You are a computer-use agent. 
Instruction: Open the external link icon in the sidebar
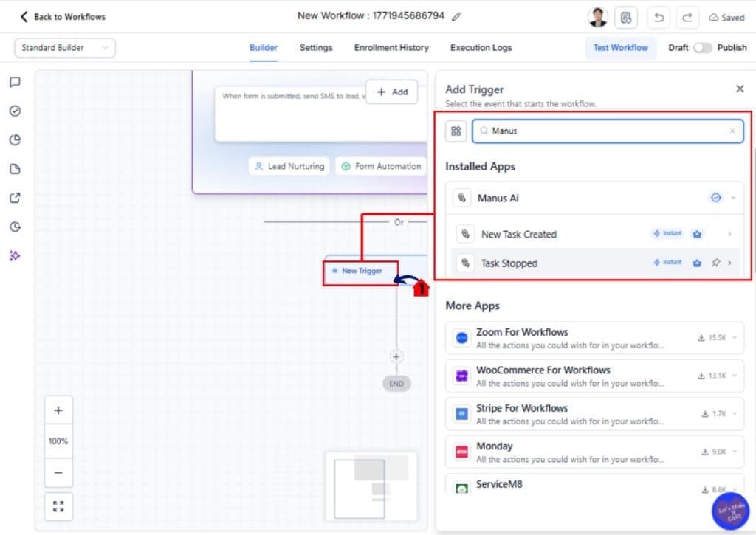[x=16, y=198]
